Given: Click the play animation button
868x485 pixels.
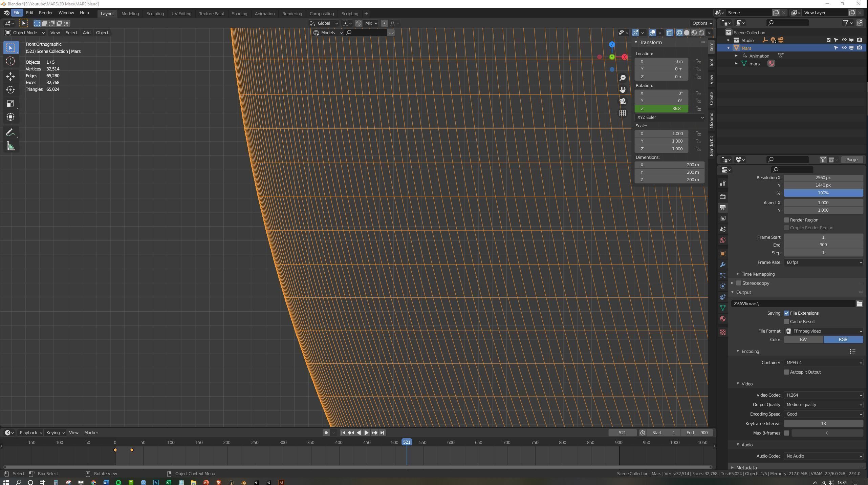Looking at the screenshot, I should [x=366, y=433].
